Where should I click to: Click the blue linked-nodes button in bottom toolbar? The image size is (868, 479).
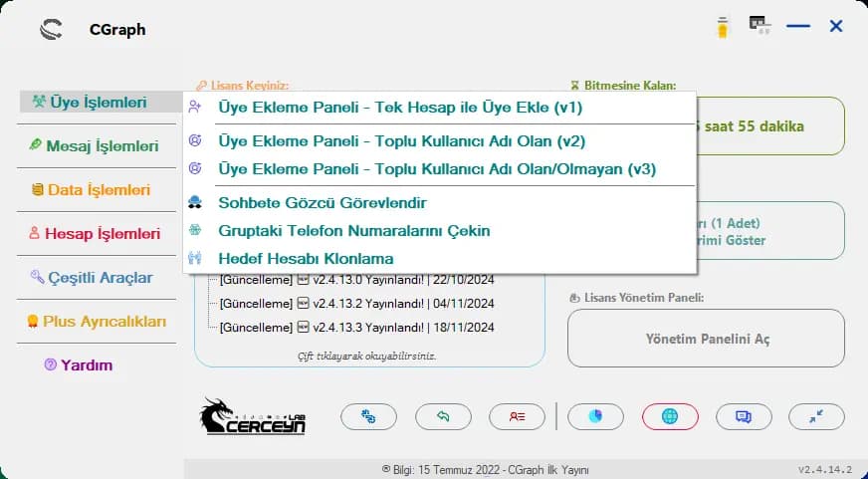click(368, 416)
